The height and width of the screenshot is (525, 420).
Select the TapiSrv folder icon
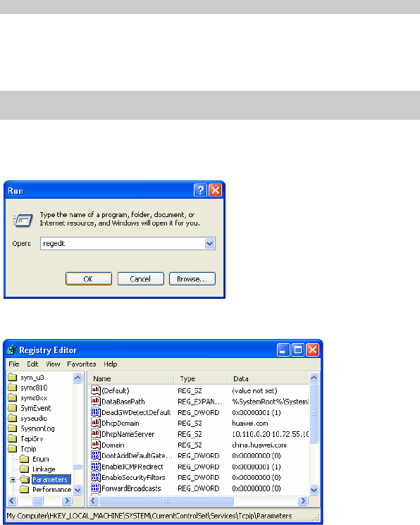[x=13, y=438]
